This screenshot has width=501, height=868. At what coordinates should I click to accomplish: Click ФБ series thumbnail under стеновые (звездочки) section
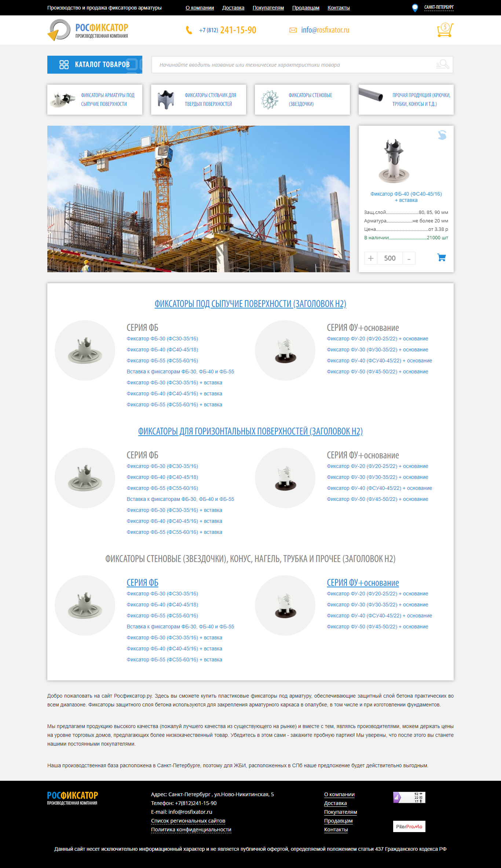85,606
